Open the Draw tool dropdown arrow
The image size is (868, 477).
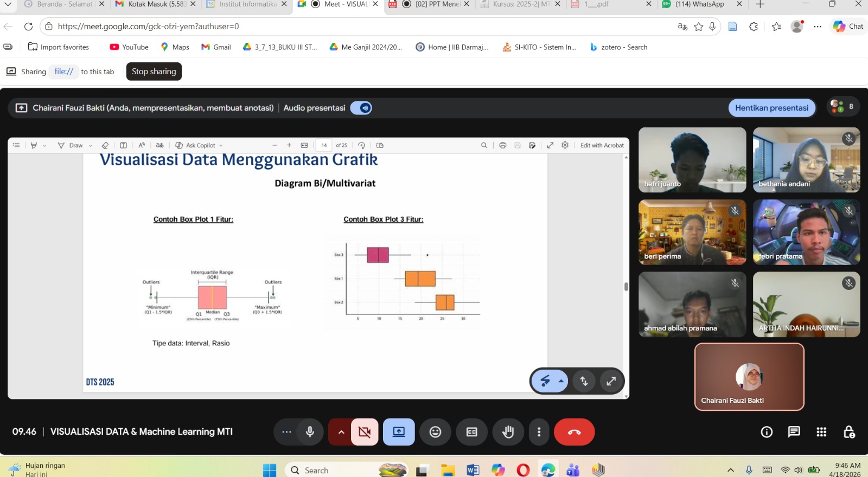[x=91, y=146]
